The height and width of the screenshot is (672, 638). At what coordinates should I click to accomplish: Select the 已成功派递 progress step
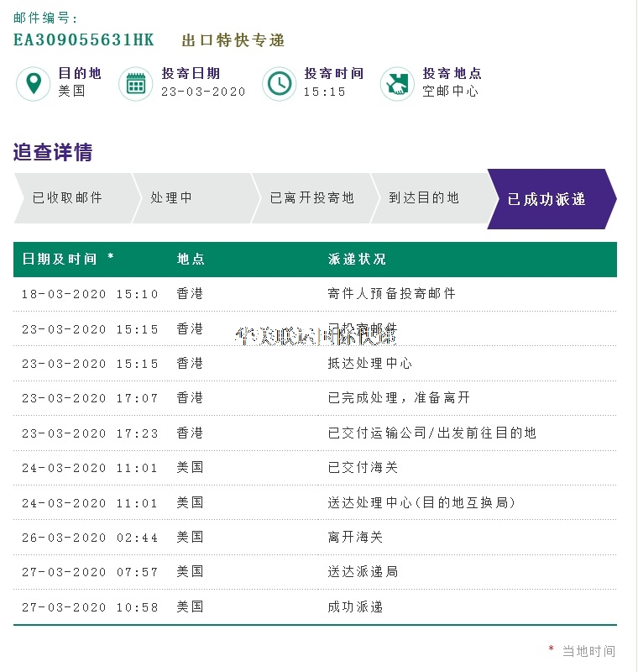point(546,199)
